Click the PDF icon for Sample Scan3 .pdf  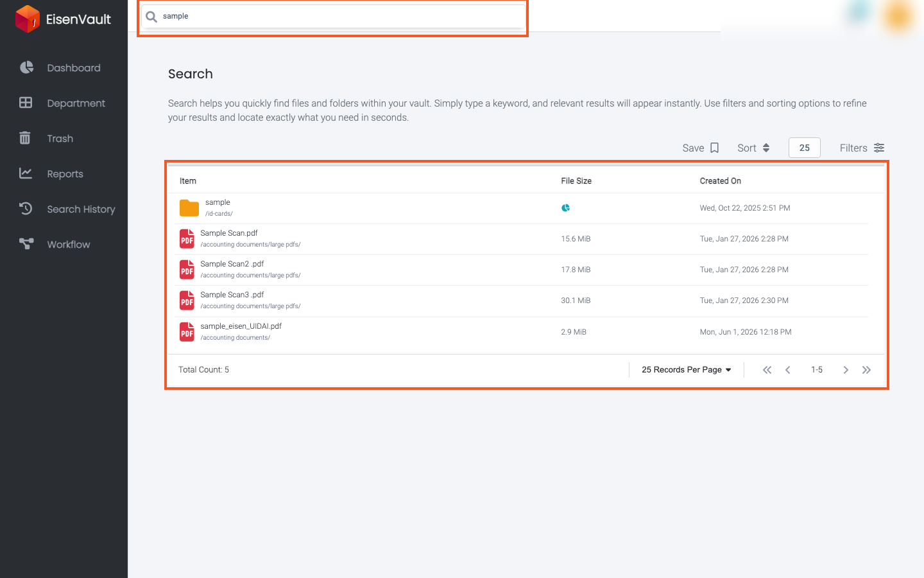187,301
